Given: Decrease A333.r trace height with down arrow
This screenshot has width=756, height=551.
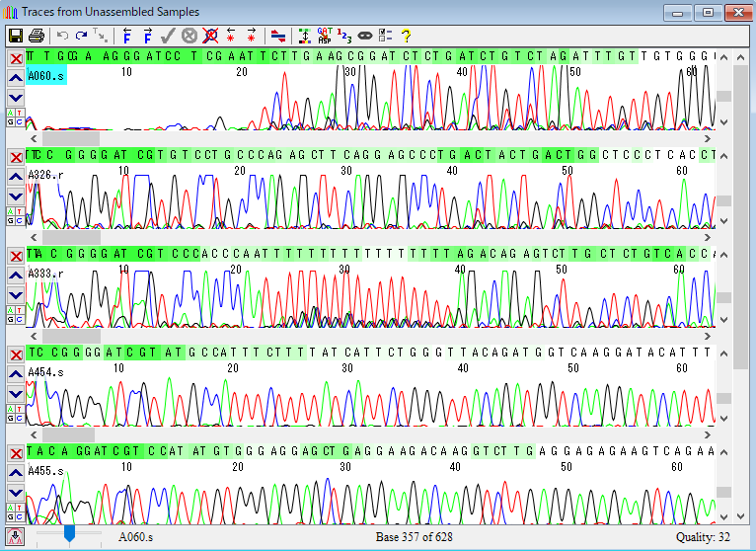Looking at the screenshot, I should [723, 319].
